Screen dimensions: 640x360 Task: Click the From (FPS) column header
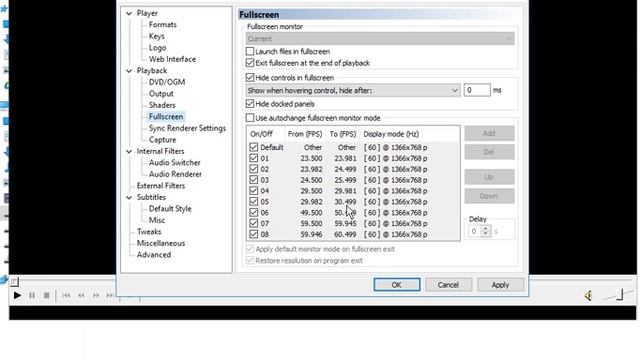click(305, 134)
